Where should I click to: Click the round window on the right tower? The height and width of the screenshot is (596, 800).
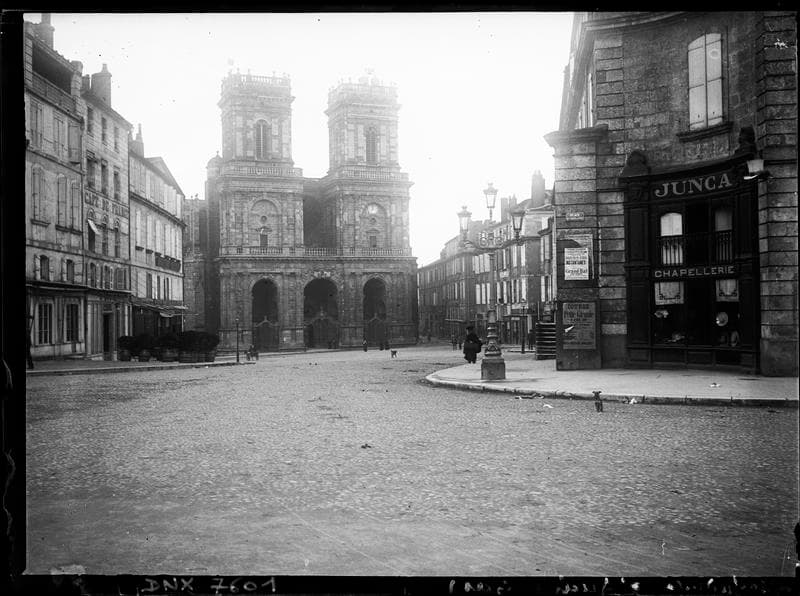tap(371, 211)
